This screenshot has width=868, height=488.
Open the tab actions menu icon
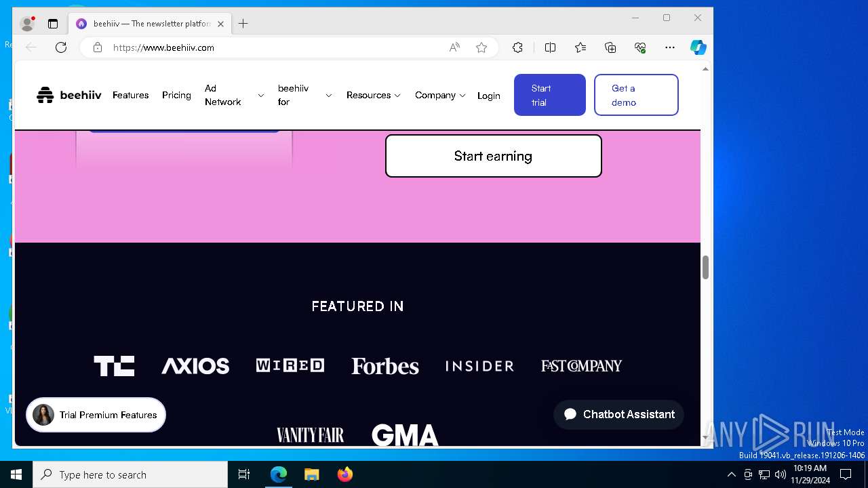pyautogui.click(x=53, y=24)
